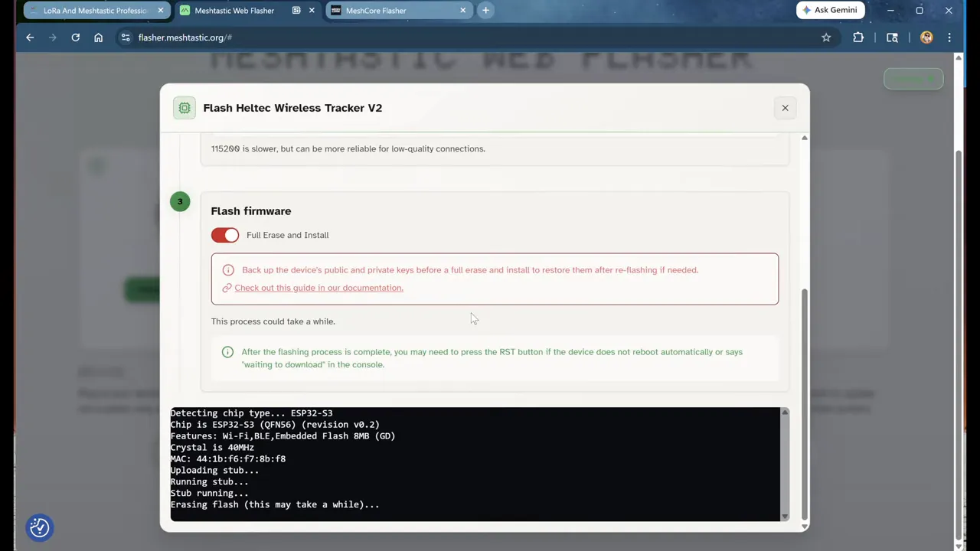Click the console line "Crystal is 40MHz"
Screen dimensions: 980x551
(x=212, y=448)
